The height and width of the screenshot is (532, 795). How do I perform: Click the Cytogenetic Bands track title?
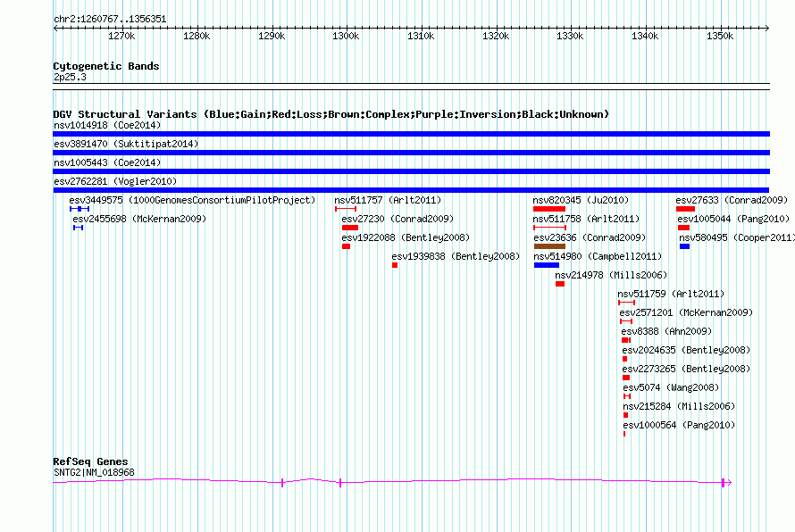[x=106, y=66]
